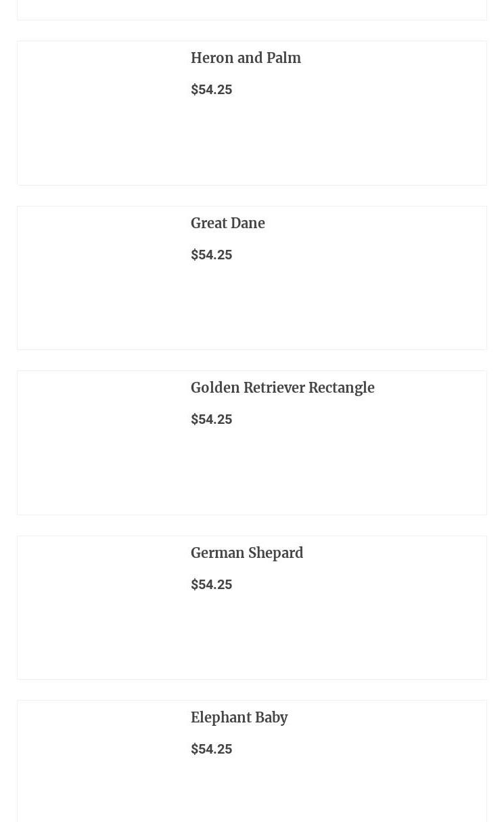Screen dimensions: 504x822
Task: Click the Golden Retriever Rectangle title
Action: point(282,388)
